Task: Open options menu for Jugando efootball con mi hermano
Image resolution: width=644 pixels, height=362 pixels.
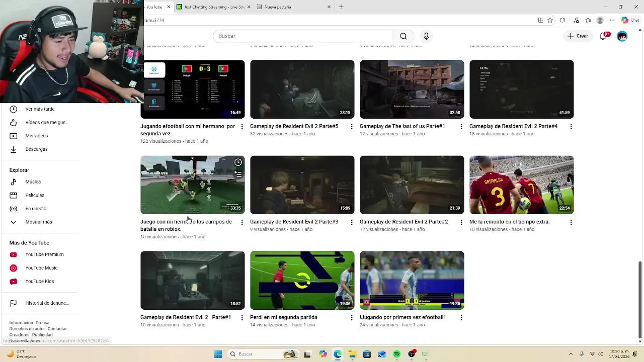Action: (242, 127)
